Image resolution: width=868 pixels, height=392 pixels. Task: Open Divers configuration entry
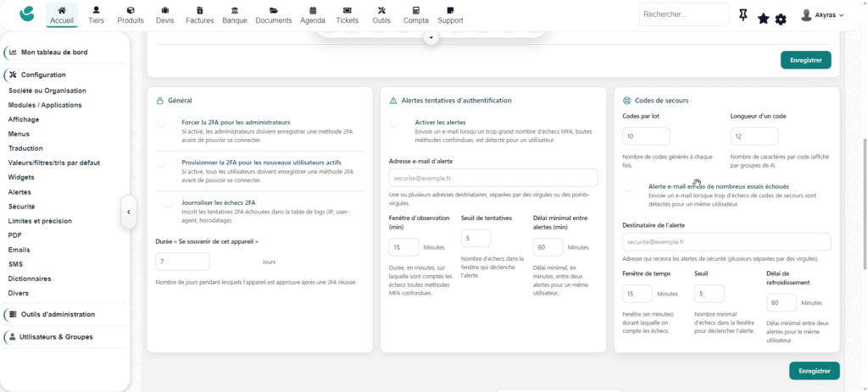click(x=19, y=293)
